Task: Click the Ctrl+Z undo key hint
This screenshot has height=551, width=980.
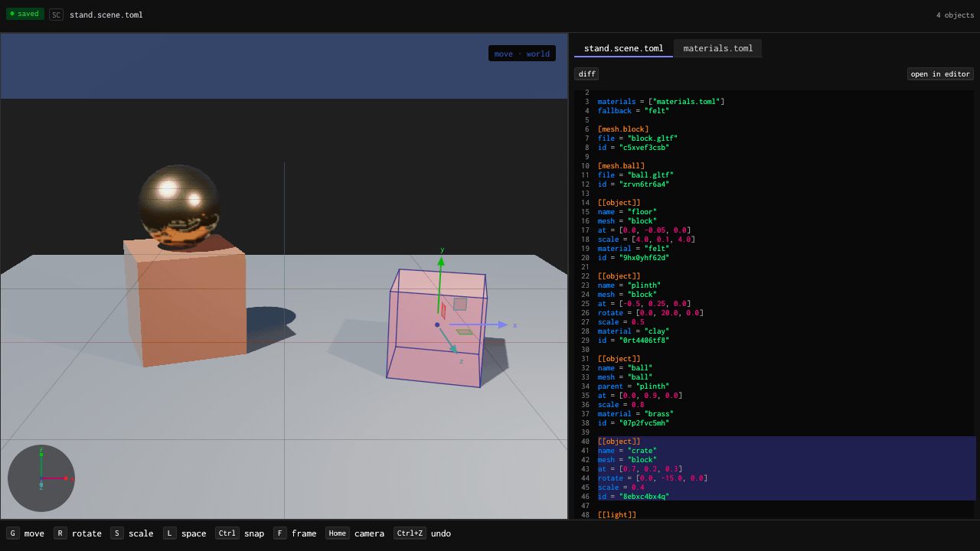Action: [422, 533]
